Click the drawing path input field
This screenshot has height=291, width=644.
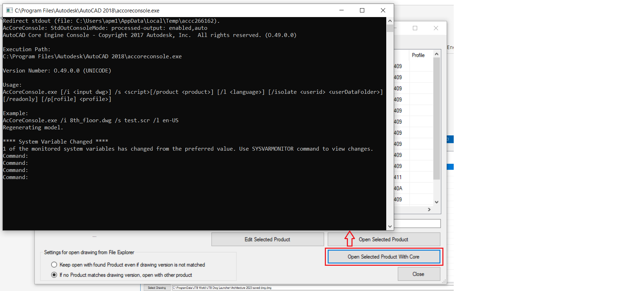coord(312,288)
